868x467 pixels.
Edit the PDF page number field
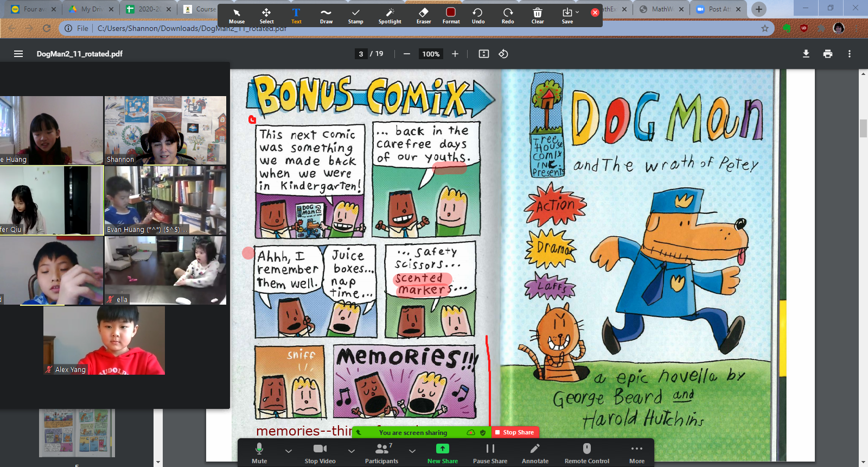361,54
